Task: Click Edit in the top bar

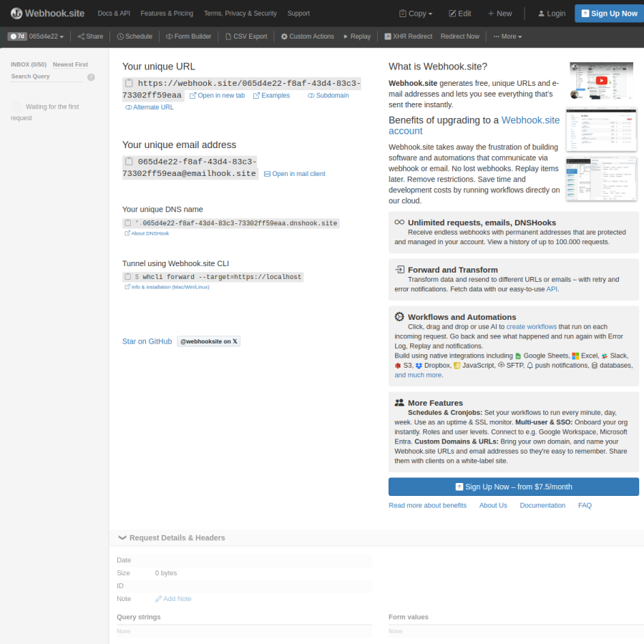Action: 460,14
